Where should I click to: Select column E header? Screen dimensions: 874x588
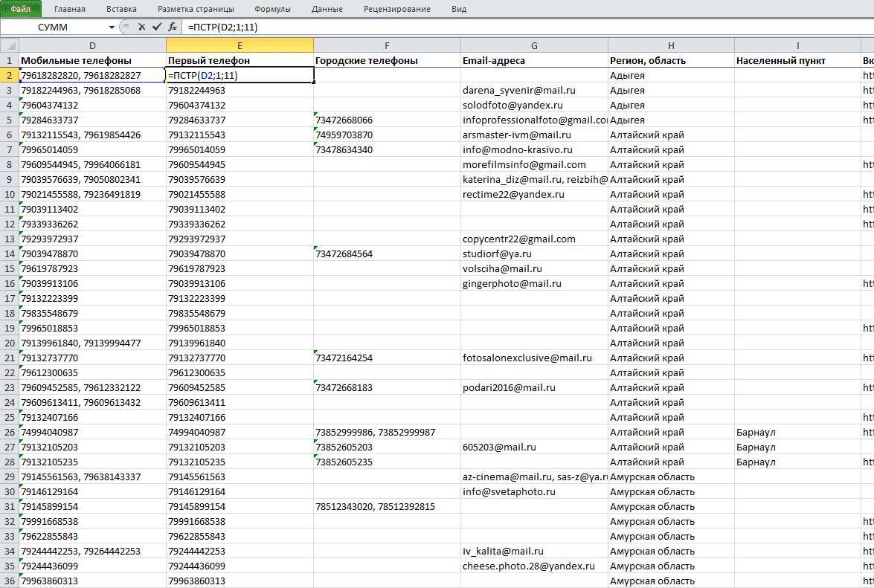240,45
